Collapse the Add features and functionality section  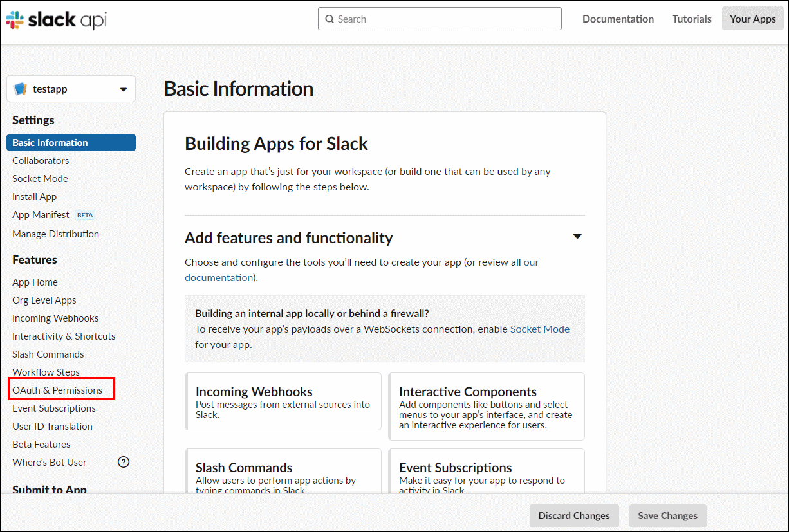pyautogui.click(x=577, y=236)
